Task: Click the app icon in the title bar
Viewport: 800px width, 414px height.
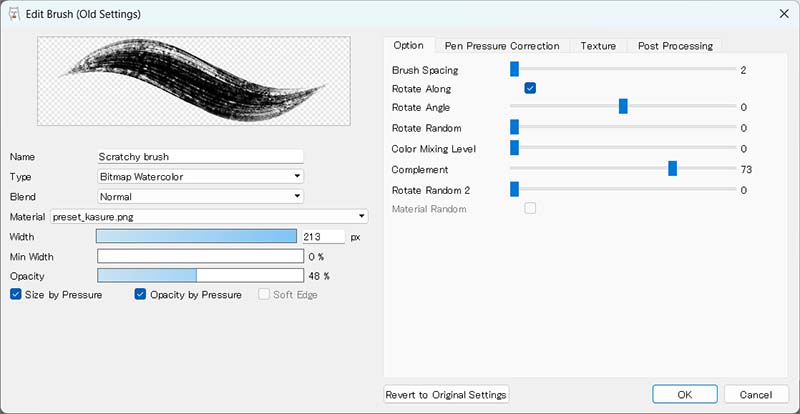Action: pyautogui.click(x=15, y=14)
